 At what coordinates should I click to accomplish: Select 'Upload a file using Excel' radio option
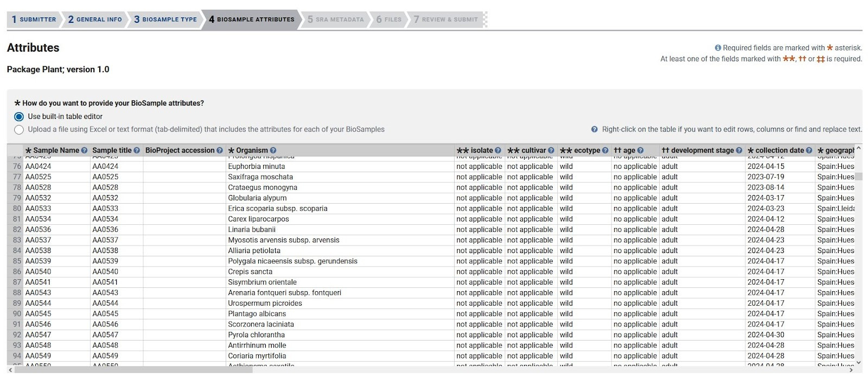[x=19, y=130]
